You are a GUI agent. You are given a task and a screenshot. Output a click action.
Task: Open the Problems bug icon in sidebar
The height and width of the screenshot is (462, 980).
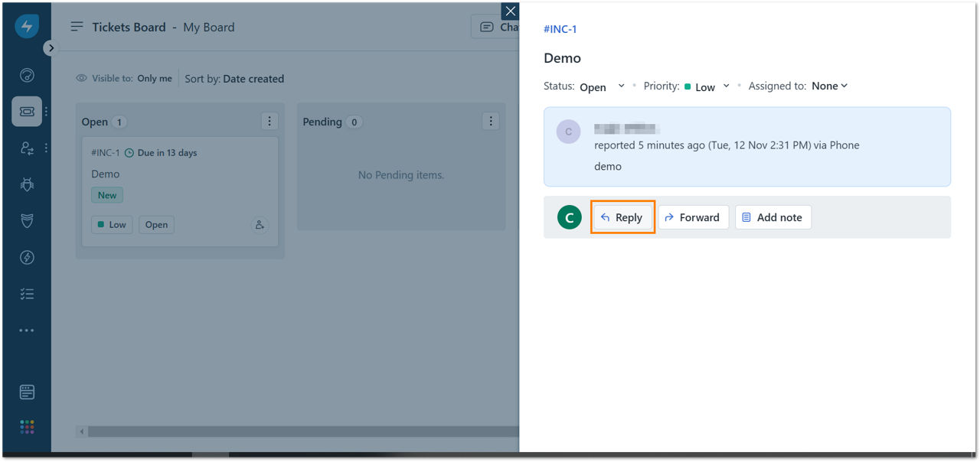(x=27, y=184)
